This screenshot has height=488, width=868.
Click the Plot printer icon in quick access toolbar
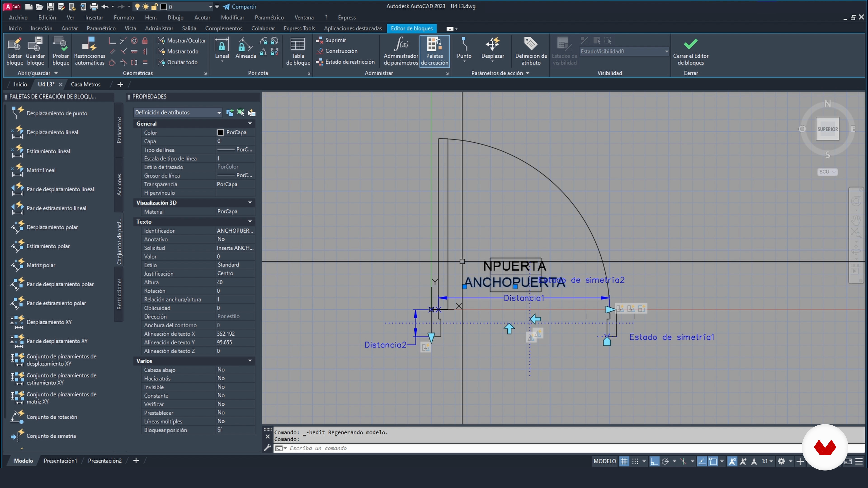(94, 6)
